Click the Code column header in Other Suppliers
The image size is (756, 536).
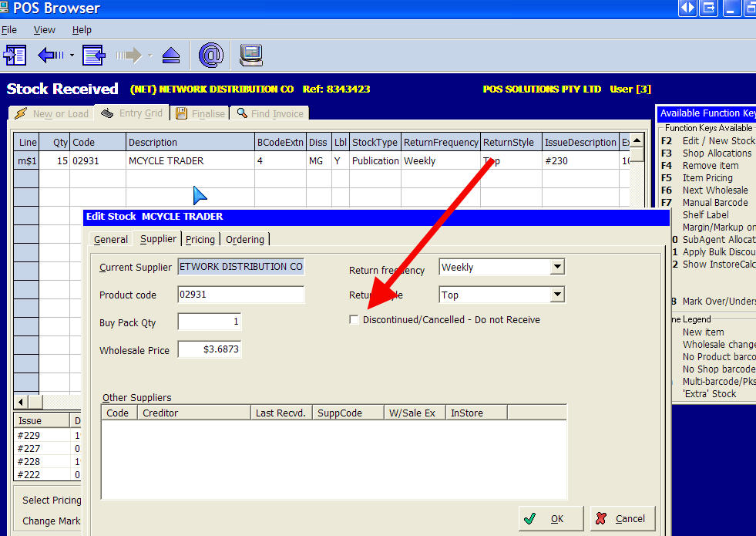pos(119,413)
